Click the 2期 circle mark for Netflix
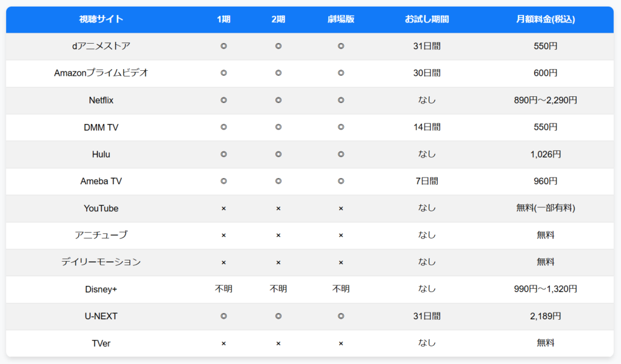 click(x=278, y=100)
